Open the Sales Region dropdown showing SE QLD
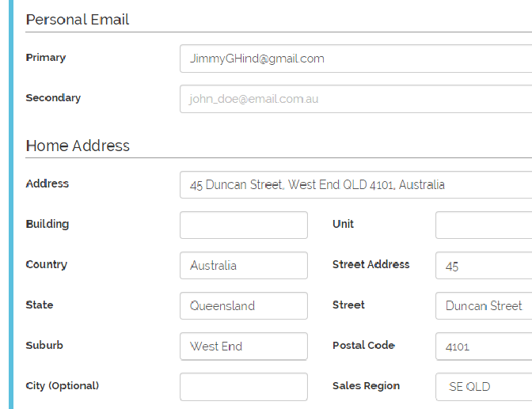 (x=483, y=387)
